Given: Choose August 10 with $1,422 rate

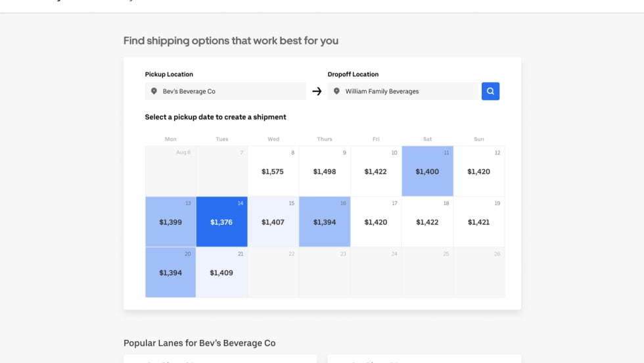Looking at the screenshot, I should pos(376,172).
